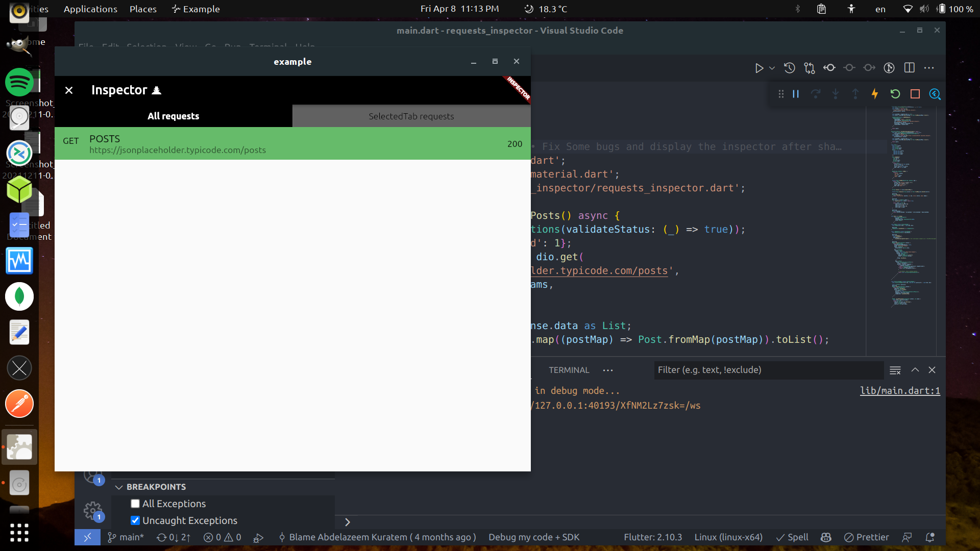Switch to SelectedTab requests tab
Viewport: 980px width, 551px height.
(x=411, y=116)
